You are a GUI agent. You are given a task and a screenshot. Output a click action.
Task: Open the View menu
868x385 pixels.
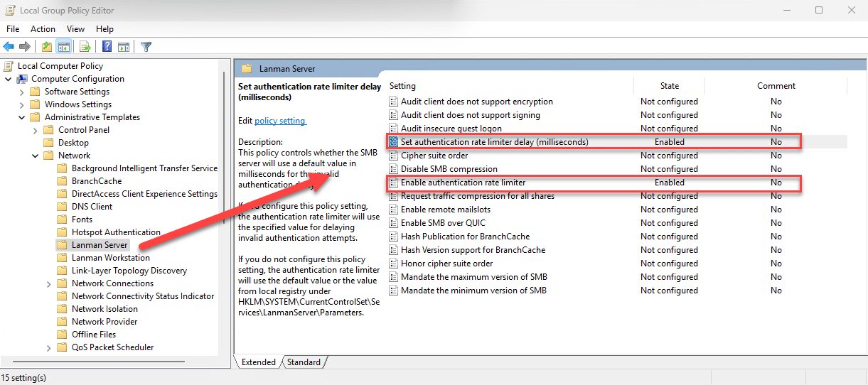(x=75, y=29)
